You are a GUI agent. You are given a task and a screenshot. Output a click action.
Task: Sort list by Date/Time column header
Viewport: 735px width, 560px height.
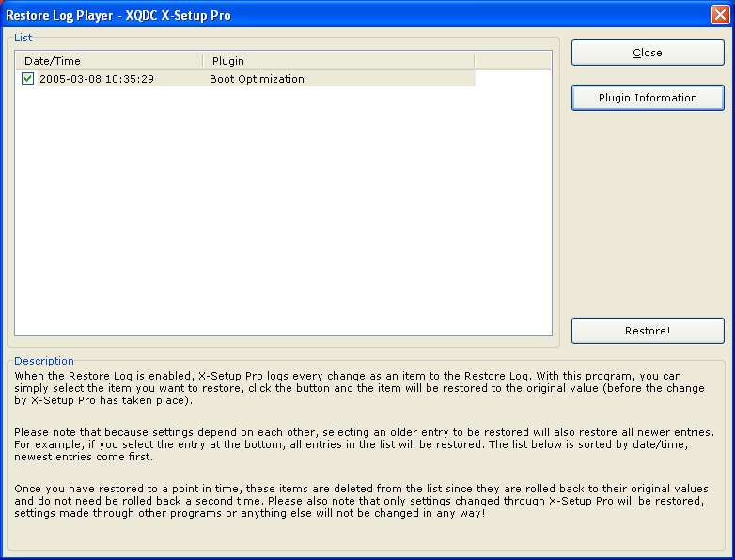pos(109,61)
